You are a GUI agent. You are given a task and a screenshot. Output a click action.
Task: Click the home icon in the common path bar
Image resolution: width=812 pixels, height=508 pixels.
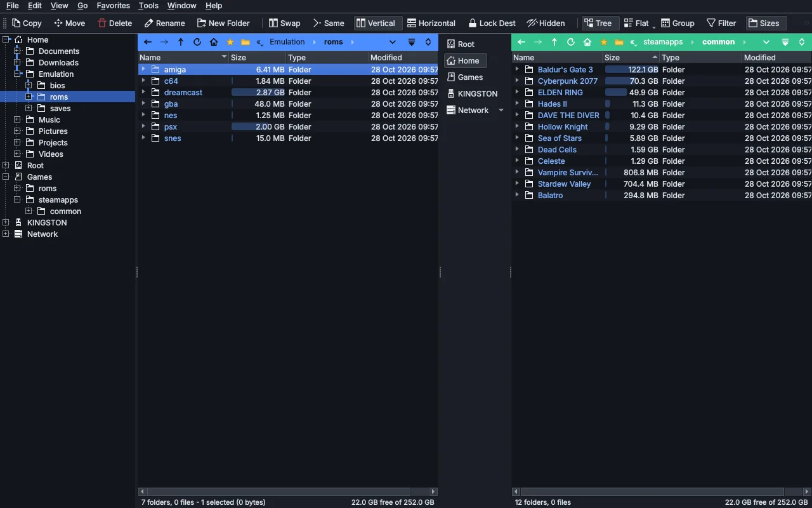[x=587, y=42]
